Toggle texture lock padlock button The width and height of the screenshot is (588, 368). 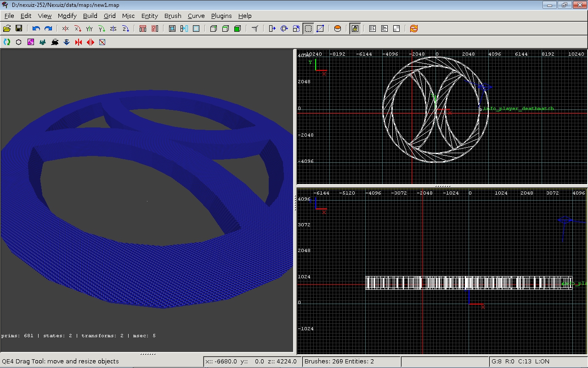coord(355,29)
